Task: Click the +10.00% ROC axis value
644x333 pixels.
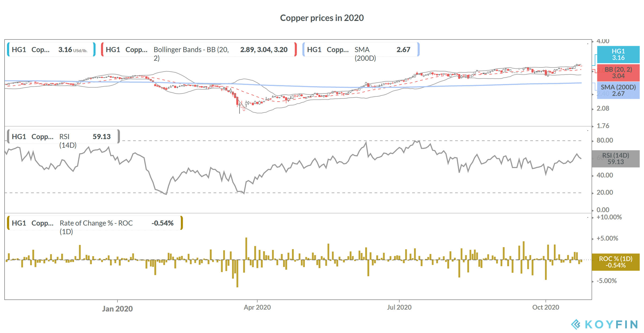Action: click(x=609, y=217)
